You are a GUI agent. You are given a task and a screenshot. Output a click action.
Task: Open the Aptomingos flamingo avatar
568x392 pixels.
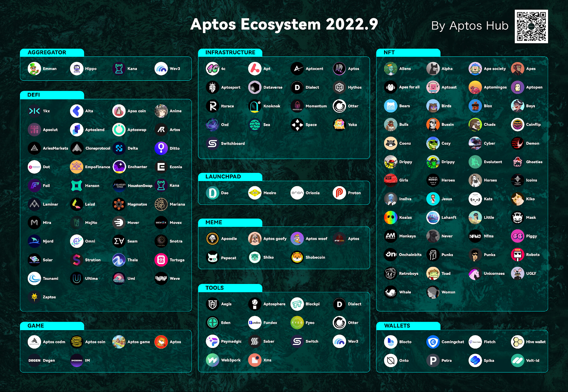[475, 87]
